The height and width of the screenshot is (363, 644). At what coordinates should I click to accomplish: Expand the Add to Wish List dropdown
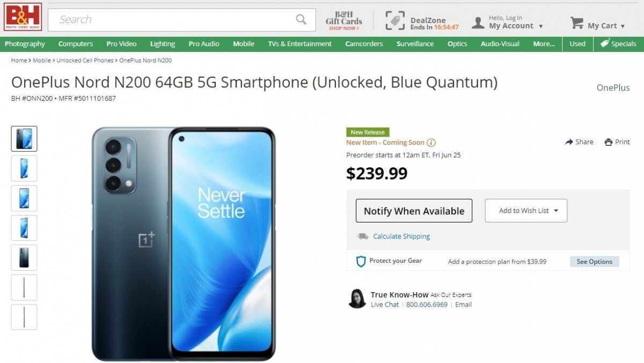[556, 211]
